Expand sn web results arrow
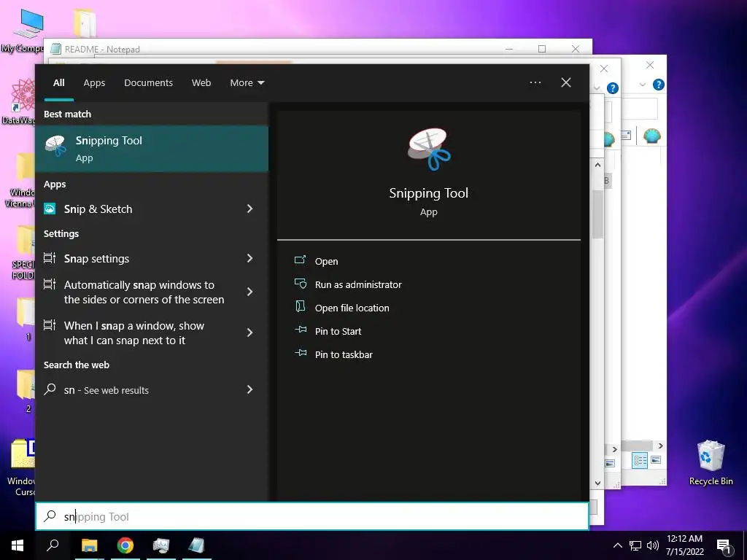Image resolution: width=747 pixels, height=560 pixels. pyautogui.click(x=249, y=389)
